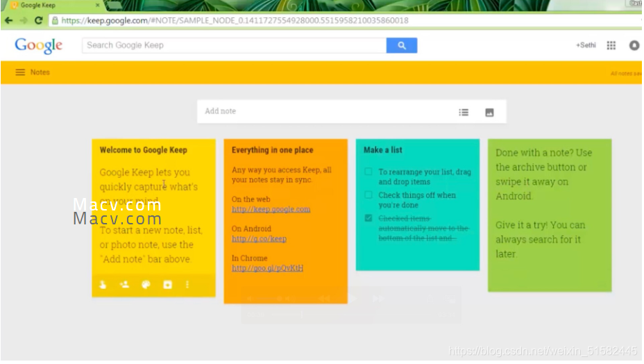The image size is (644, 364).
Task: Open the 'Make a list' note title
Action: tap(383, 150)
